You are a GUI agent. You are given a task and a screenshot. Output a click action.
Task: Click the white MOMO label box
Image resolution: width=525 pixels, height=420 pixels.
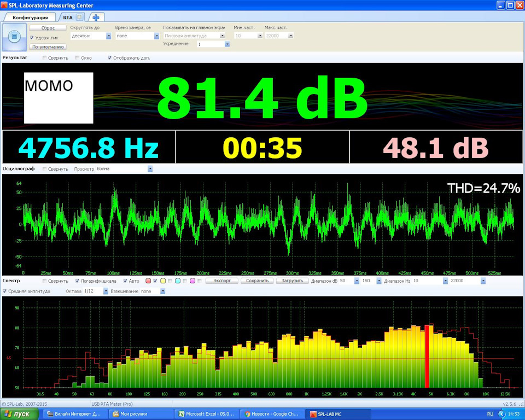pos(59,98)
